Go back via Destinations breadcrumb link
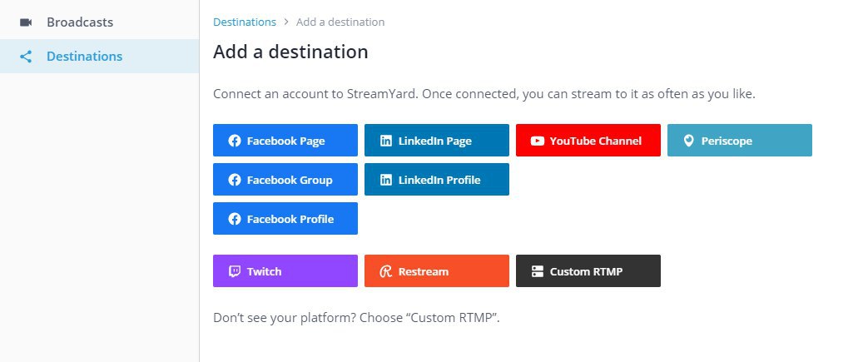This screenshot has width=868, height=362. (x=244, y=22)
